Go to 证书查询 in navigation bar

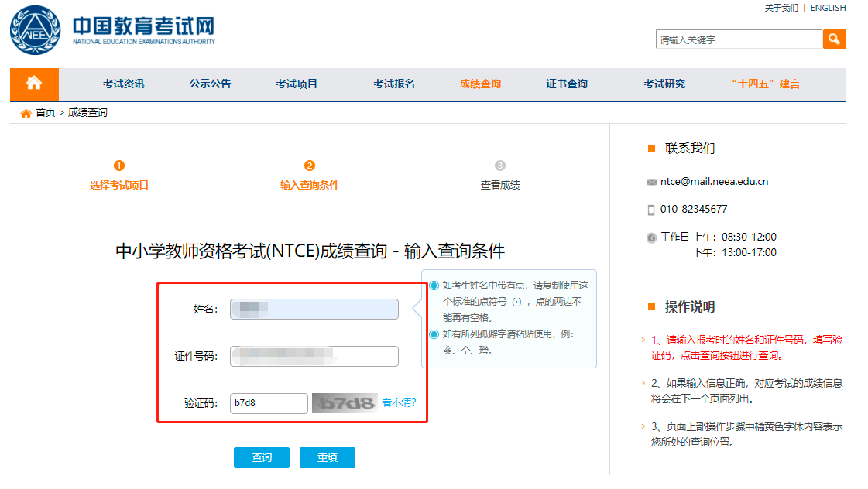tap(567, 84)
